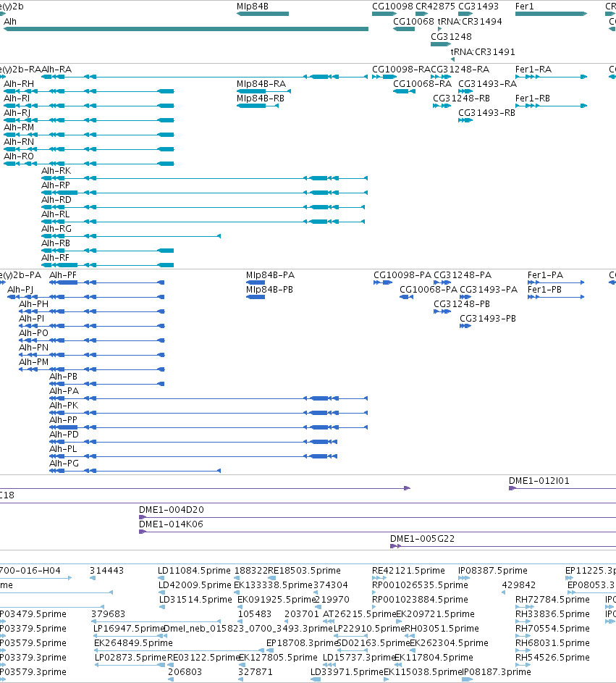This screenshot has height=683, width=616.
Task: Select the tRNA:CR31491 label
Action: 483,52
